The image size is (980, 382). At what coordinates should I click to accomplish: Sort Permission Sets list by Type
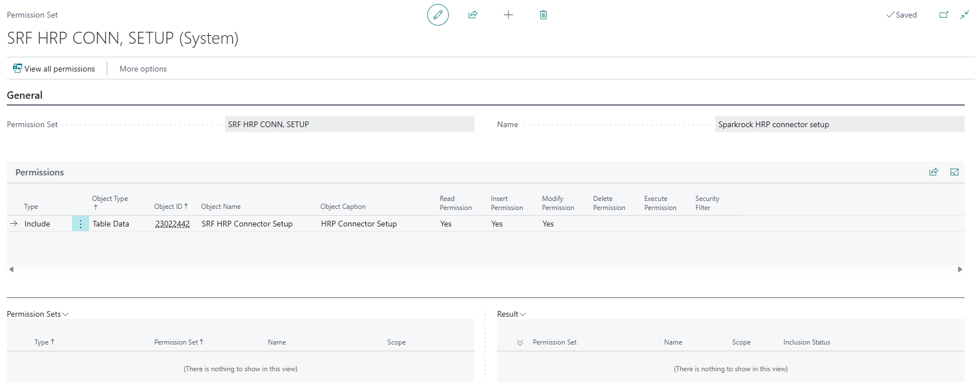[x=44, y=342]
